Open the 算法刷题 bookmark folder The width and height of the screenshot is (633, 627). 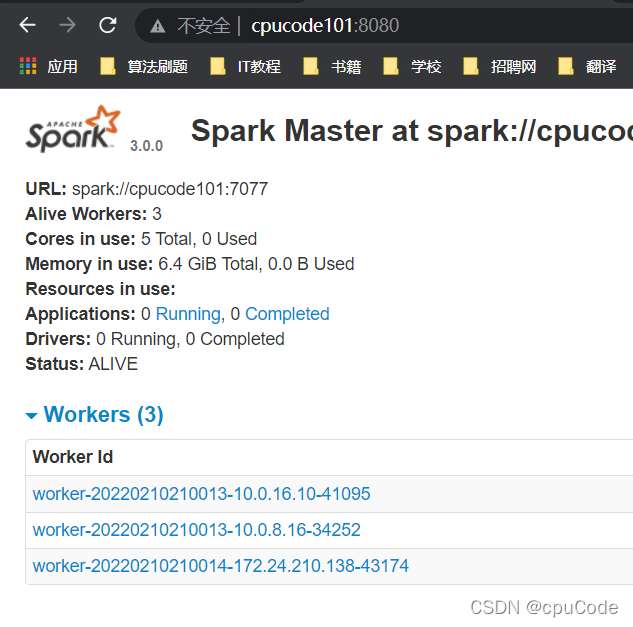pyautogui.click(x=144, y=66)
